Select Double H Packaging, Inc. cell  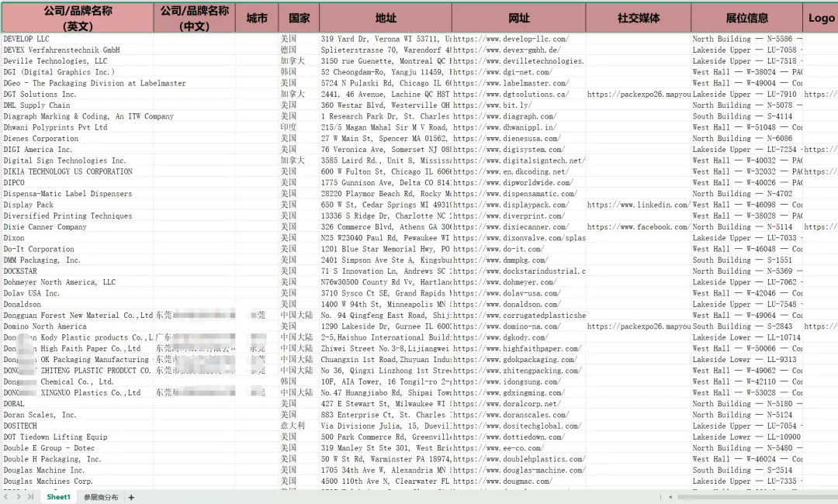78,459
